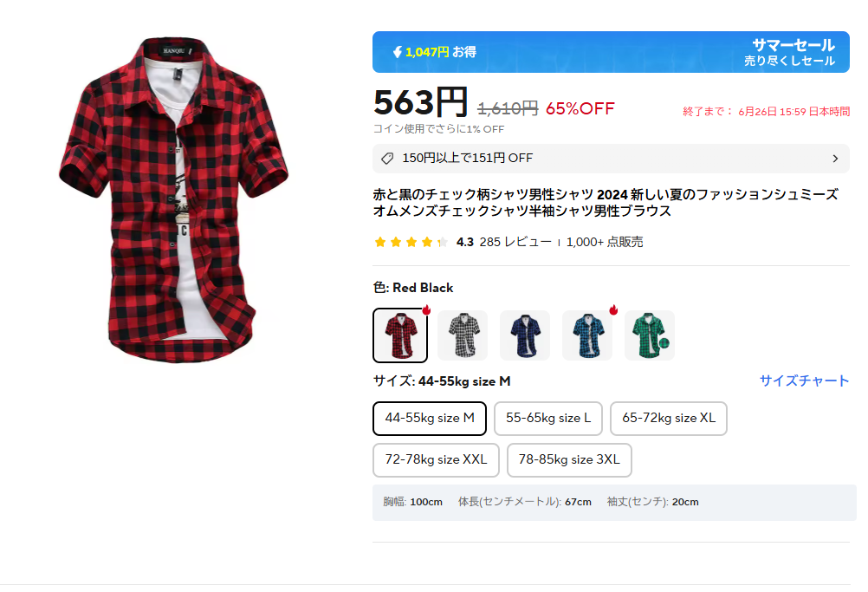Open the サイズチャート size chart link
The width and height of the screenshot is (868, 592).
(804, 381)
